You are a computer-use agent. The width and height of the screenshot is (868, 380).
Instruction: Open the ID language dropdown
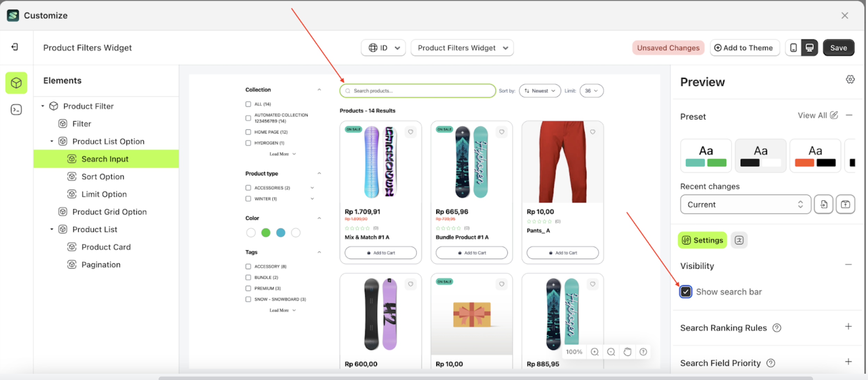click(x=383, y=48)
